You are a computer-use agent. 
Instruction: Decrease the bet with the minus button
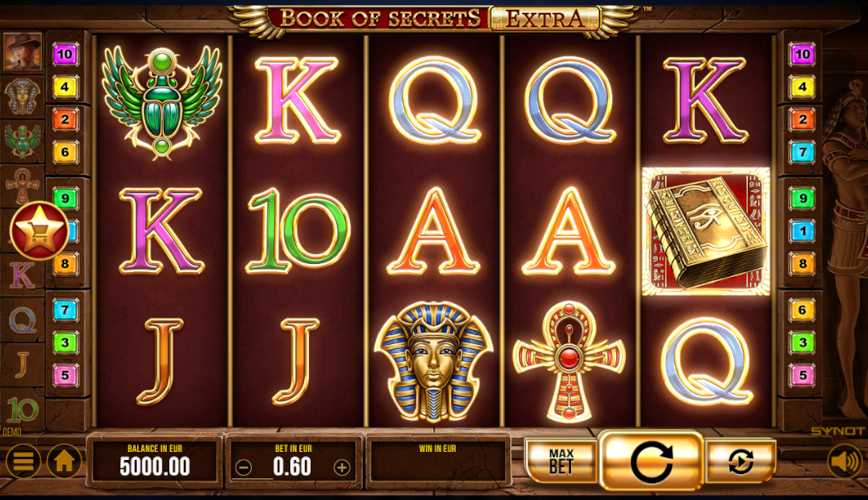pyautogui.click(x=243, y=468)
